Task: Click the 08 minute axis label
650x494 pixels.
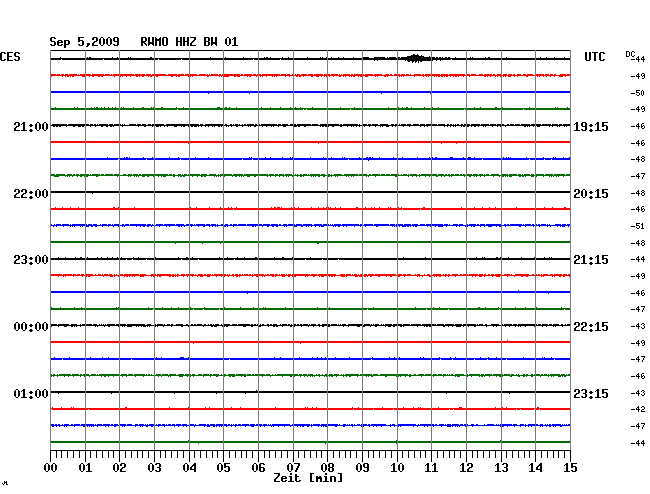Action: pos(327,468)
